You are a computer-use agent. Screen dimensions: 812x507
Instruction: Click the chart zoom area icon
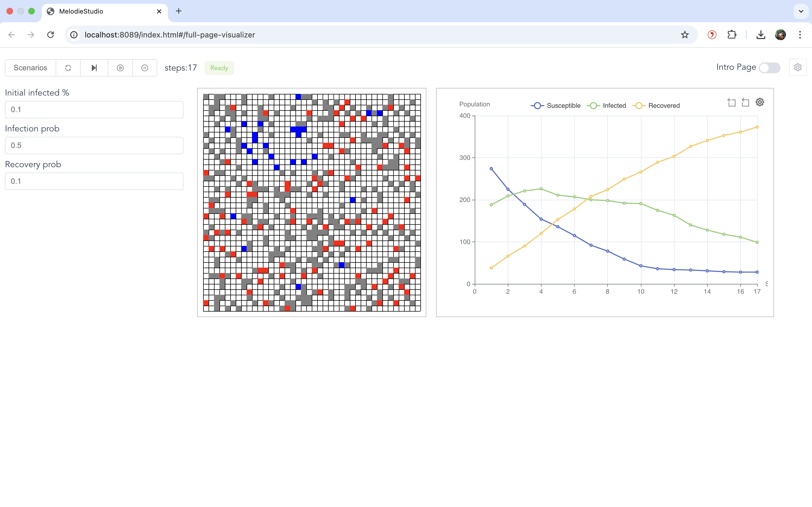click(731, 102)
